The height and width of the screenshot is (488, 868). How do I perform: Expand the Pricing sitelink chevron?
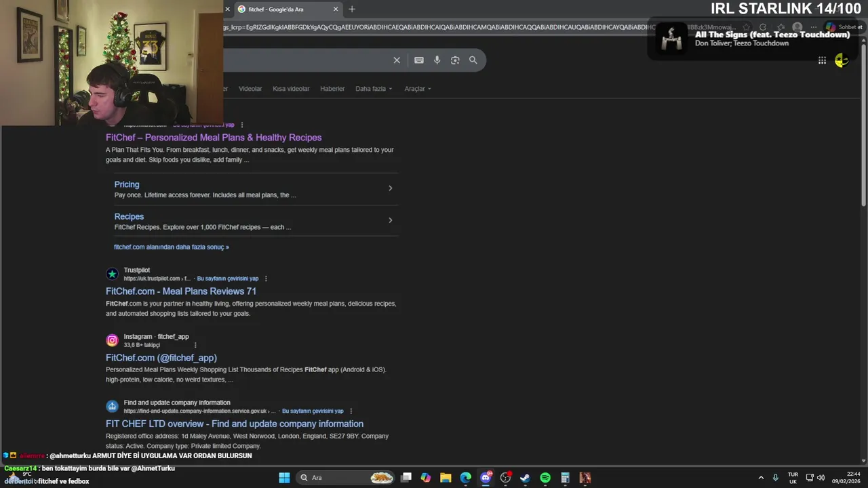pos(390,188)
